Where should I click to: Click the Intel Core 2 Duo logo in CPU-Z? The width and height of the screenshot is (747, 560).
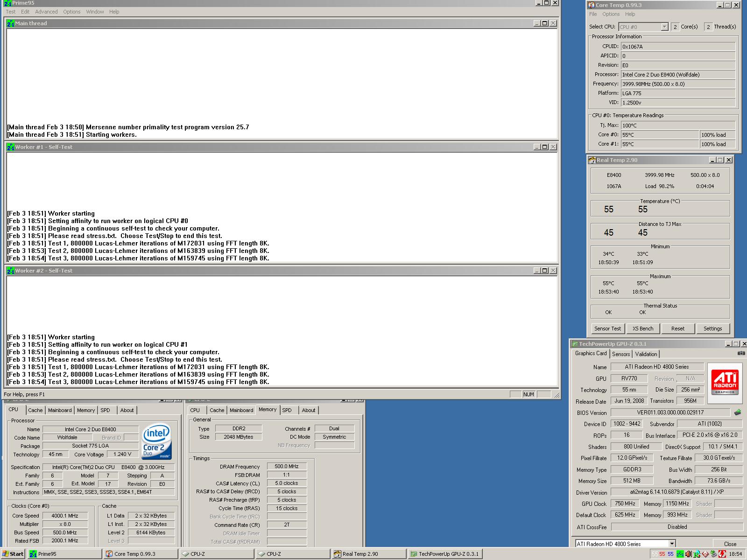tap(156, 441)
